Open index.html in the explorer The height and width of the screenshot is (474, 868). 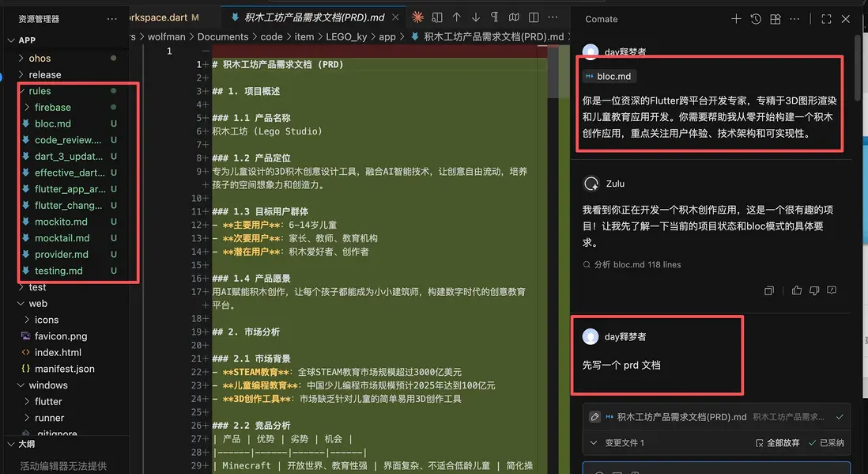[x=58, y=352]
